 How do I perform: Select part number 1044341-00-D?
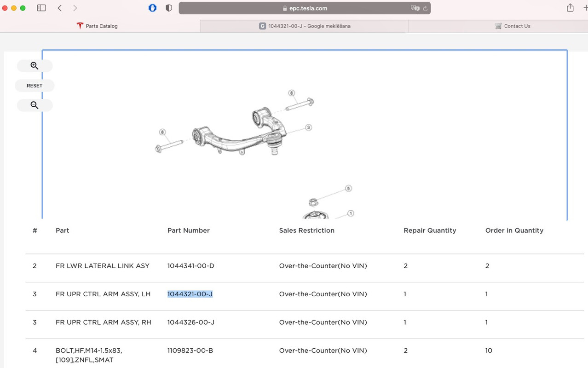point(191,266)
